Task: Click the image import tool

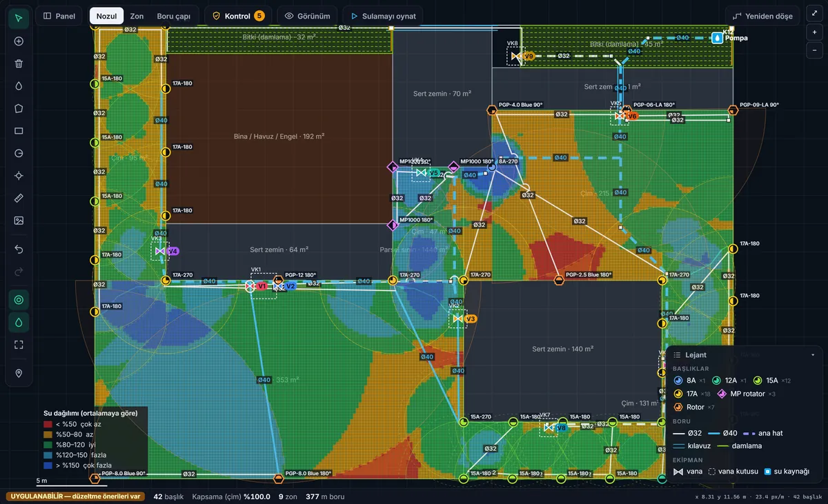Action: [x=19, y=220]
